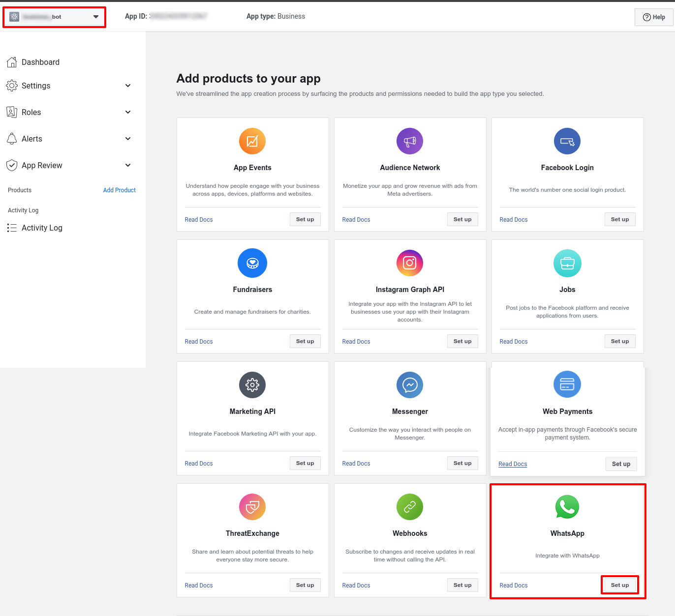
Task: Click the WhatsApp product icon
Action: 567,507
